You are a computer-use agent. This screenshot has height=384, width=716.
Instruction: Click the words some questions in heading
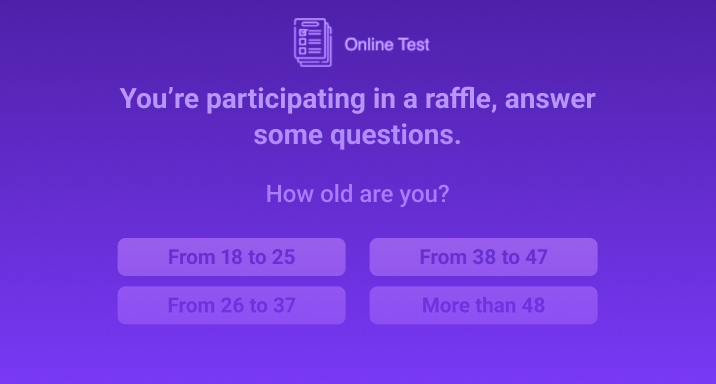tap(357, 136)
